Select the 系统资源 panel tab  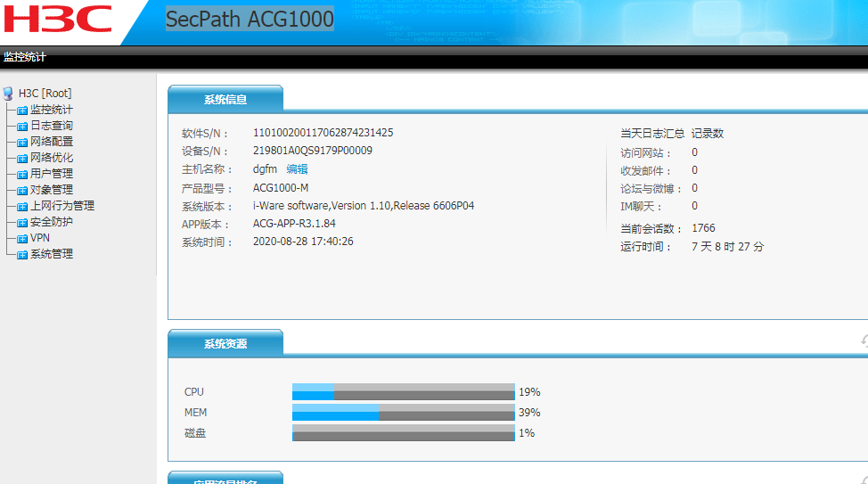225,344
